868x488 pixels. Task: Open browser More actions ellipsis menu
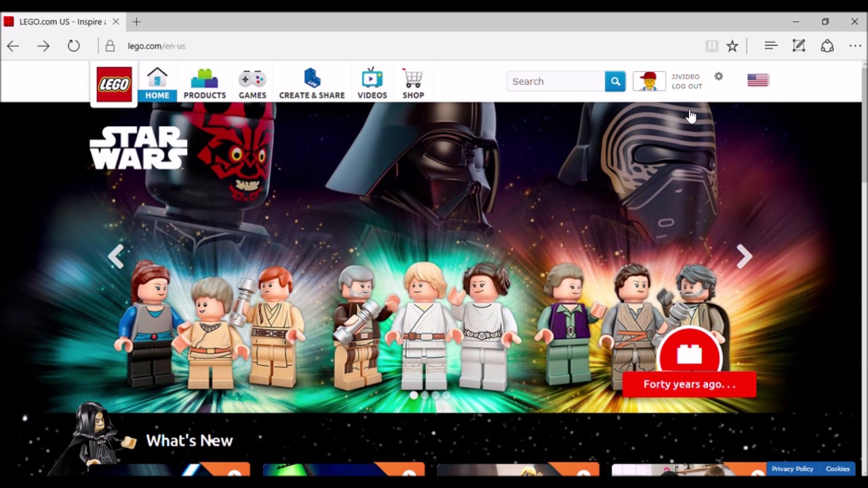pos(855,46)
